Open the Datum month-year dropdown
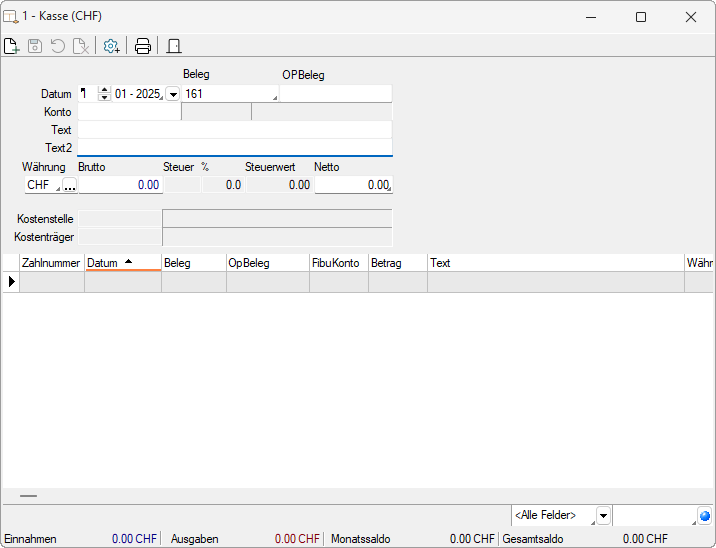Screen dimensions: 716x548 pyautogui.click(x=173, y=94)
